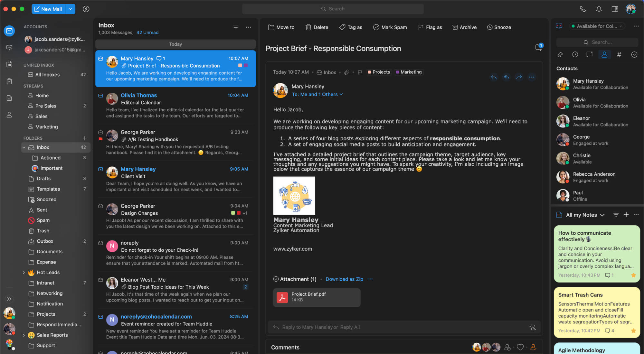Open the Marketing stream
This screenshot has width=644, height=354.
46,127
